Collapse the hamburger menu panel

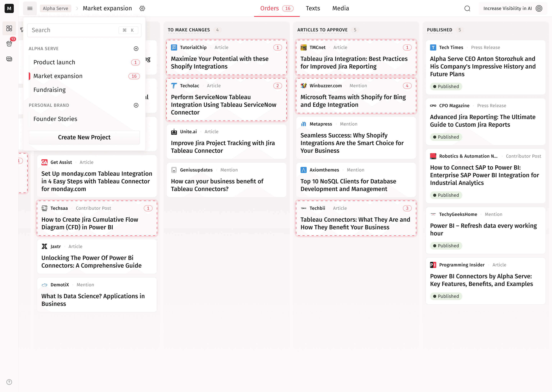coord(30,8)
